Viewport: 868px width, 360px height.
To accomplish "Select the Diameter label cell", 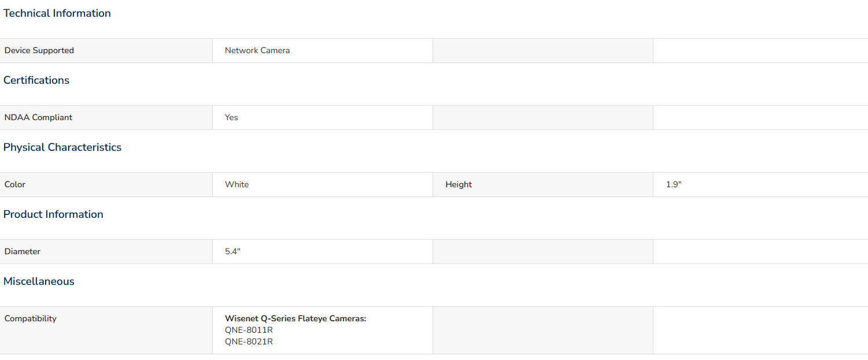I will pos(106,252).
